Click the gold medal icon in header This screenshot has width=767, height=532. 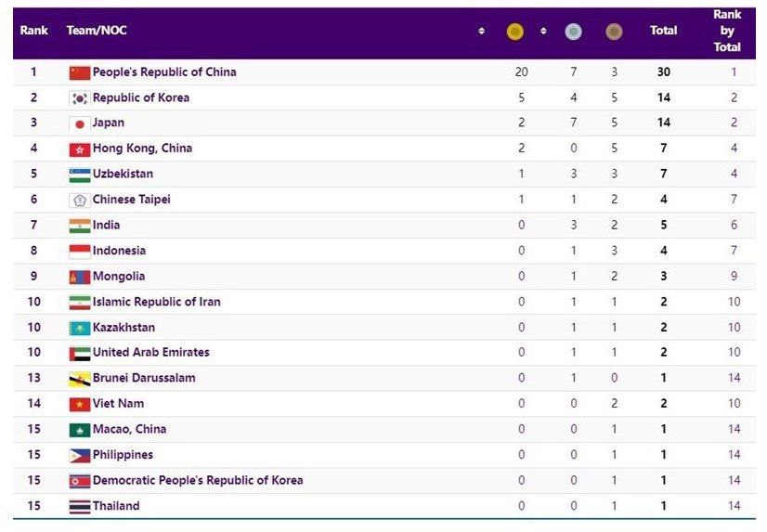[x=515, y=32]
